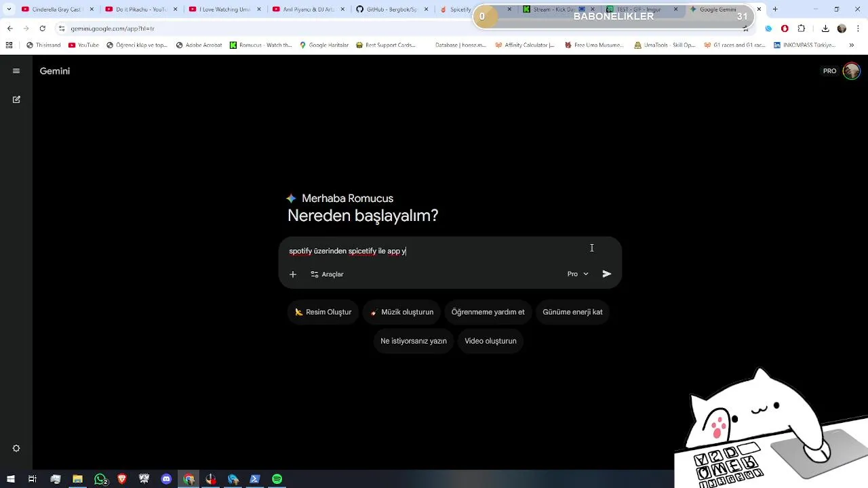The width and height of the screenshot is (868, 488).
Task: Click the plus attachment icon in the prompt box
Action: click(x=293, y=274)
